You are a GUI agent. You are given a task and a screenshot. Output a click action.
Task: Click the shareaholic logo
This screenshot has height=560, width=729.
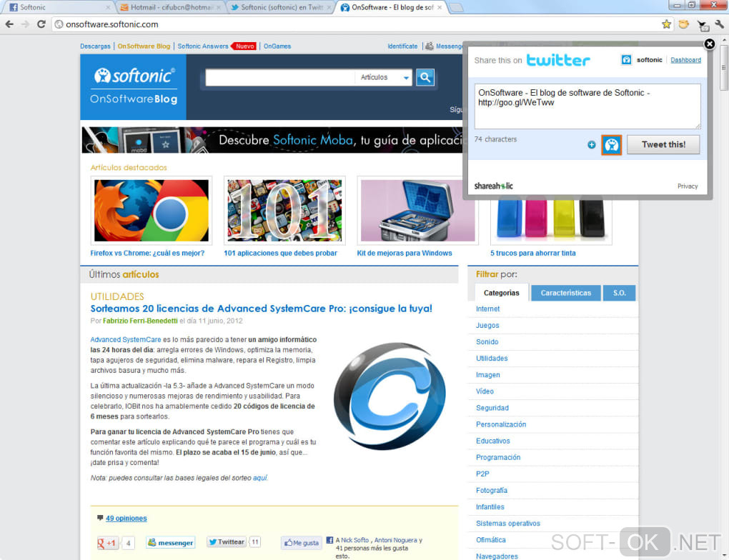pyautogui.click(x=493, y=186)
